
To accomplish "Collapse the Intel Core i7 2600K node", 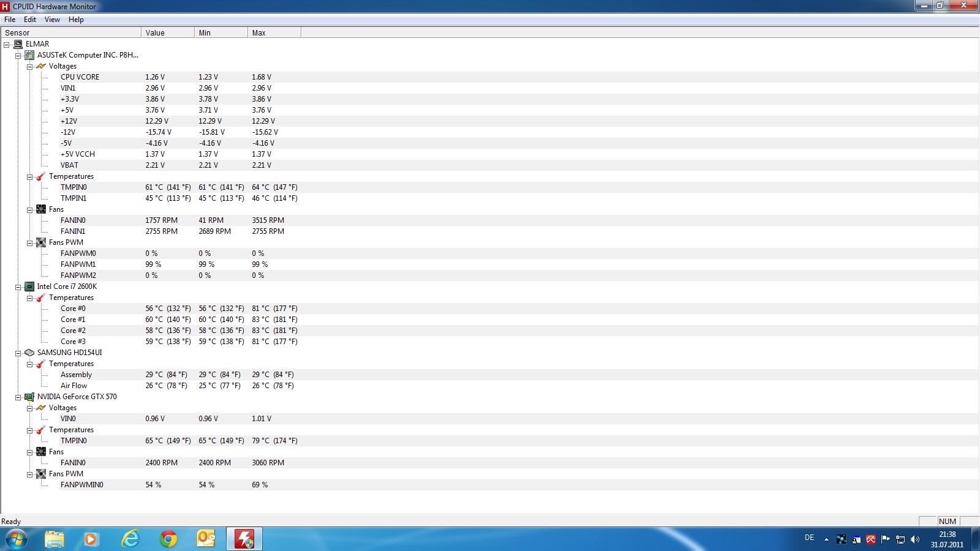I will [18, 287].
